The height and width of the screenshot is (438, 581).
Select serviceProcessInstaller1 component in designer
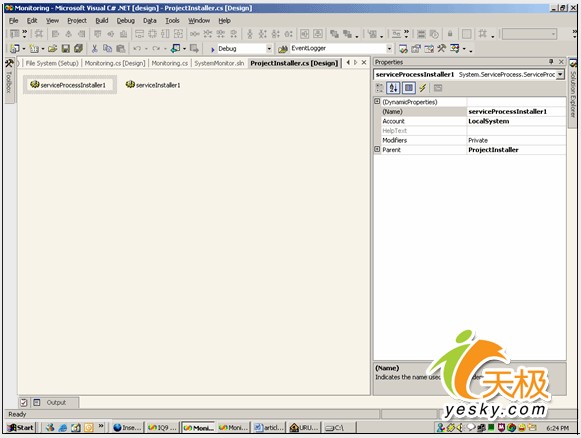pos(70,85)
